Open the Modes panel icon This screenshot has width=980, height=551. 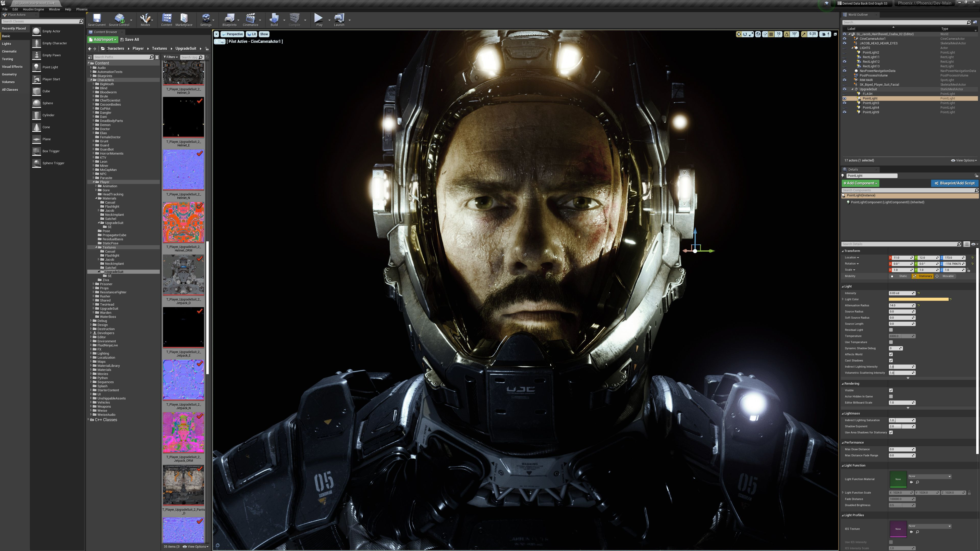(x=146, y=19)
